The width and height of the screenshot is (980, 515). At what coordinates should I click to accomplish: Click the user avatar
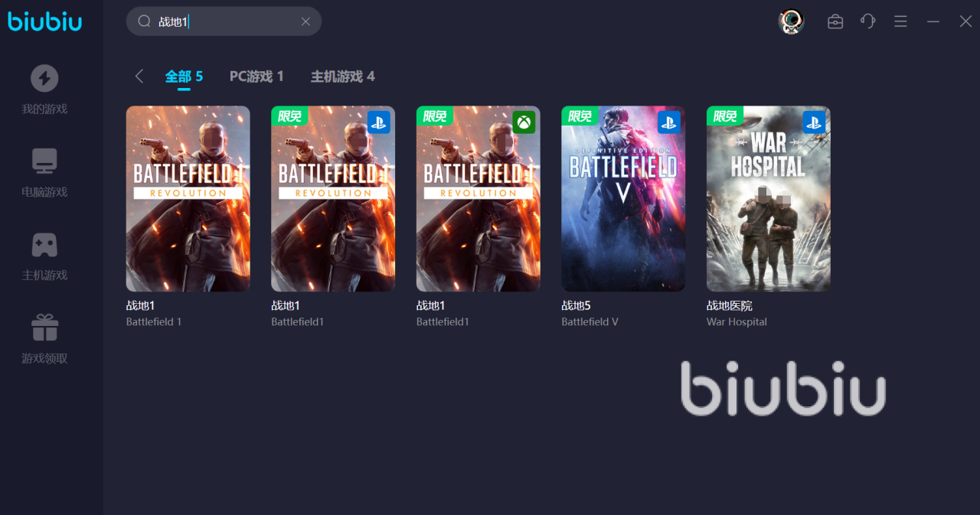[791, 21]
